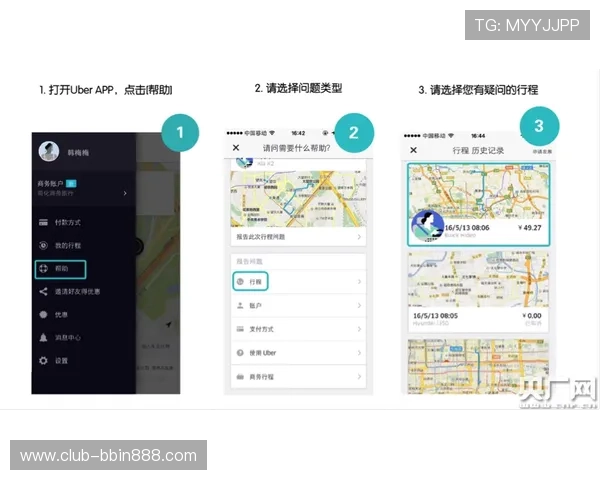Tap the card icon beside 付款方式
Image resolution: width=600 pixels, height=480 pixels.
point(44,222)
